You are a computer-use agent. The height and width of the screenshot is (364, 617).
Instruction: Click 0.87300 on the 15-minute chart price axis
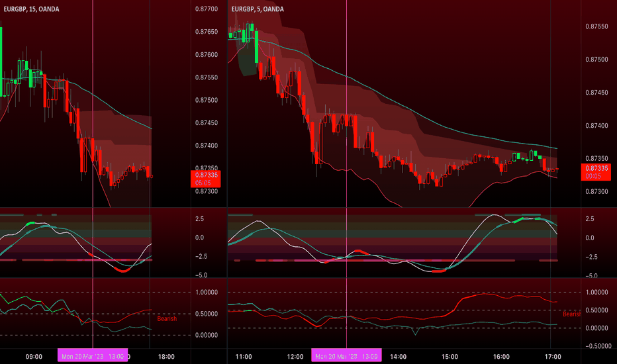point(206,191)
